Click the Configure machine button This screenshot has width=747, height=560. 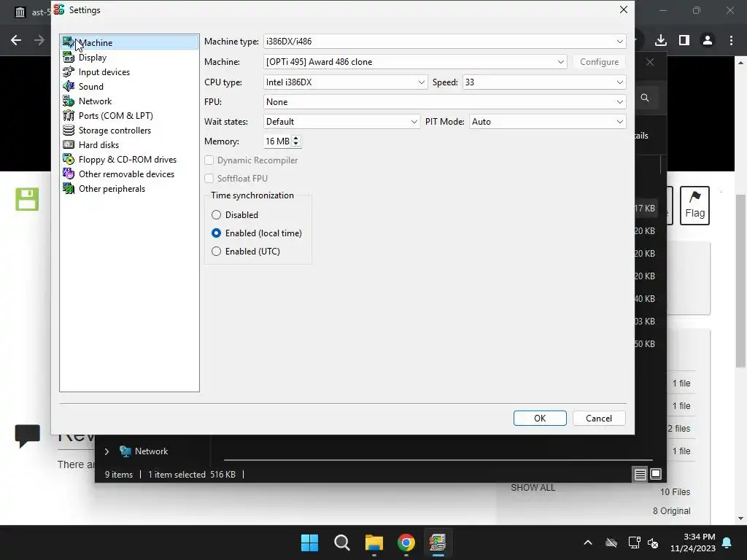(600, 62)
